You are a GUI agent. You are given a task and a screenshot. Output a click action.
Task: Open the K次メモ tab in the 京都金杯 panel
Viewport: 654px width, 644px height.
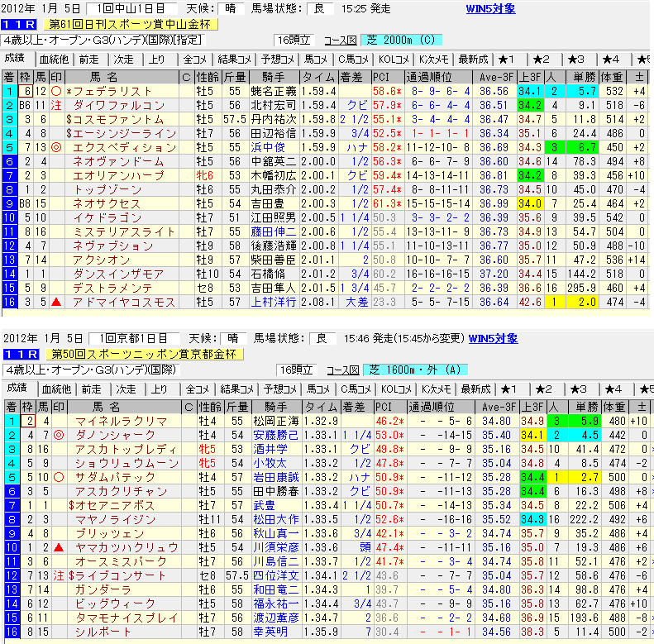coord(436,389)
